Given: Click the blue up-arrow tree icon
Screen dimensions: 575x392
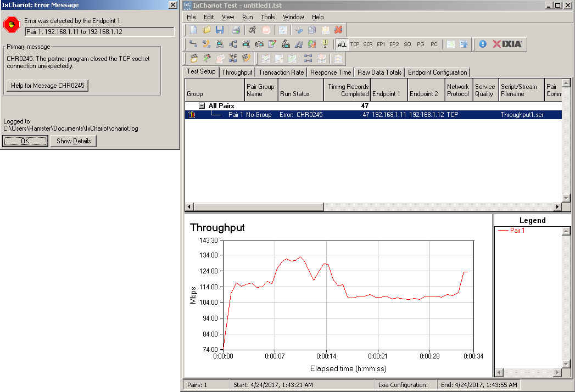Looking at the screenshot, I should 464,44.
